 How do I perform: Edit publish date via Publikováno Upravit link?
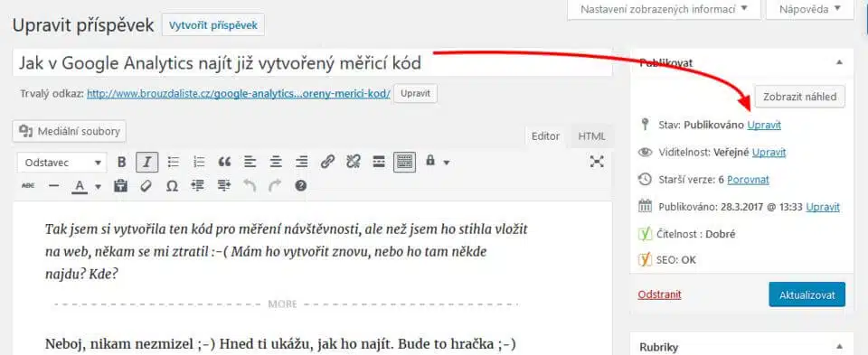[823, 207]
